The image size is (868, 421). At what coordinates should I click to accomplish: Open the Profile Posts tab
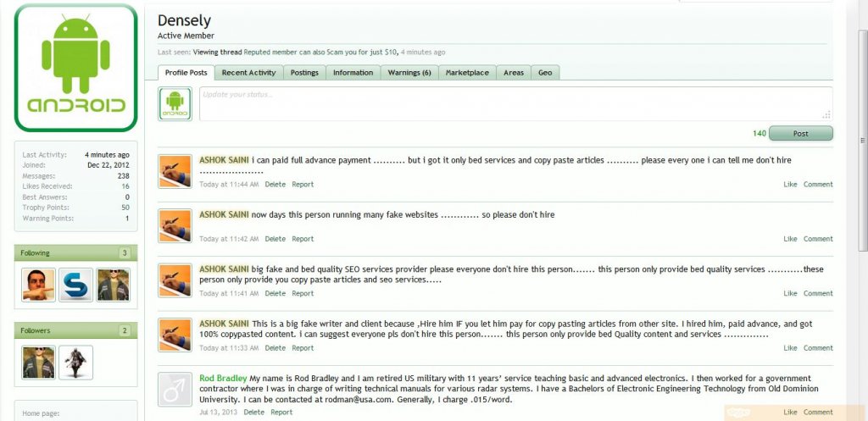coord(186,73)
